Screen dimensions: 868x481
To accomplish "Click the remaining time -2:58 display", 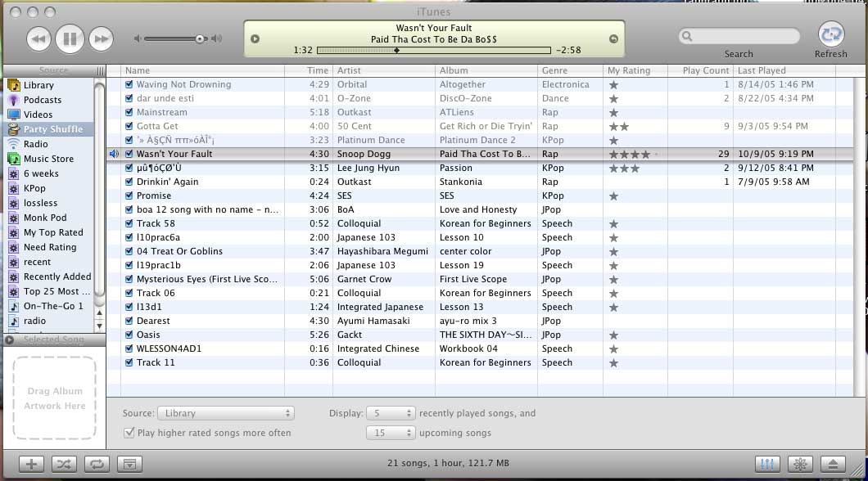I will pyautogui.click(x=568, y=51).
